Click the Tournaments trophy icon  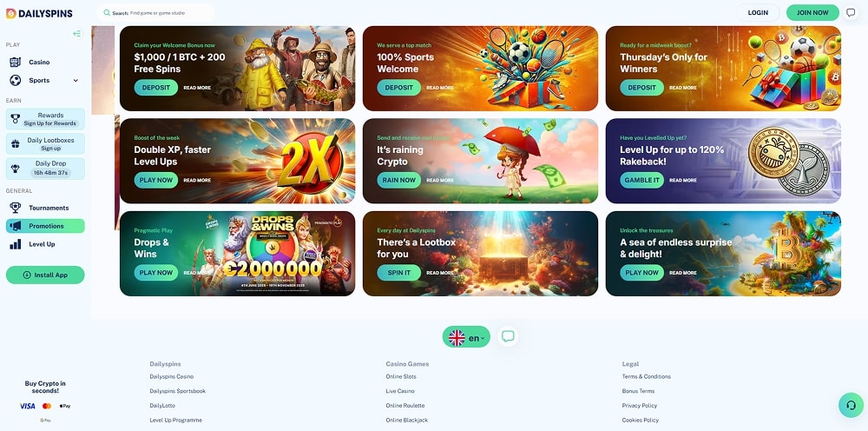pyautogui.click(x=15, y=208)
